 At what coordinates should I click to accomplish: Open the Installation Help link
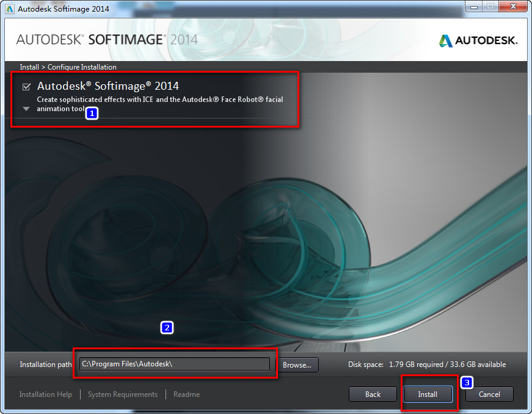pos(45,394)
